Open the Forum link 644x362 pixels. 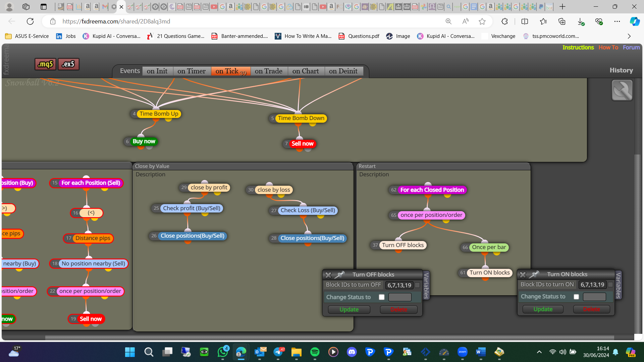631,48
